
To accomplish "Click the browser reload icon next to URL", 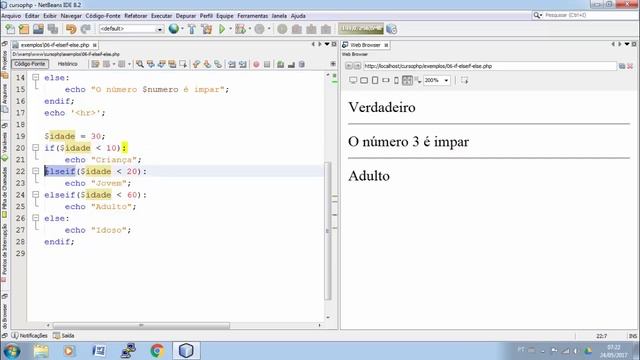I will (622, 66).
